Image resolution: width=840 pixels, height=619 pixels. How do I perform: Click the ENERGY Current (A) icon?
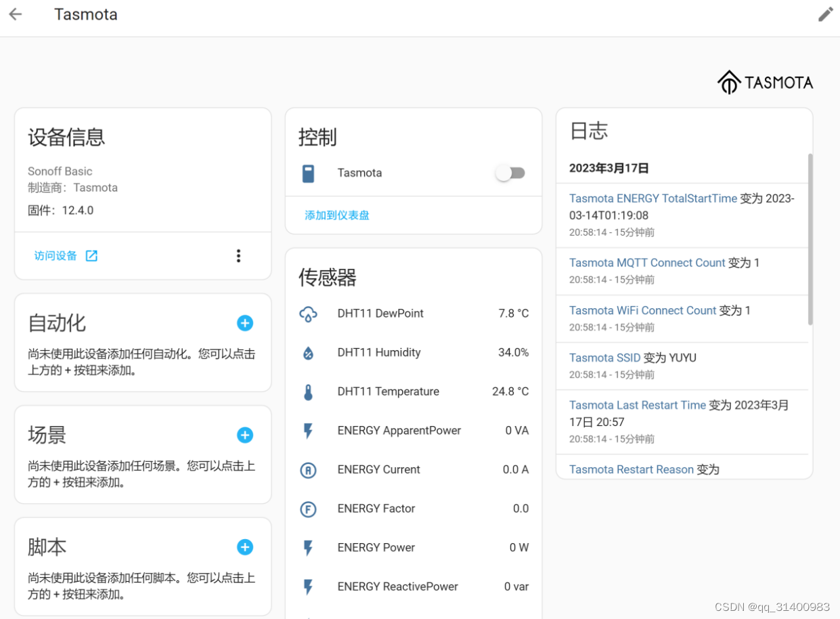point(308,469)
